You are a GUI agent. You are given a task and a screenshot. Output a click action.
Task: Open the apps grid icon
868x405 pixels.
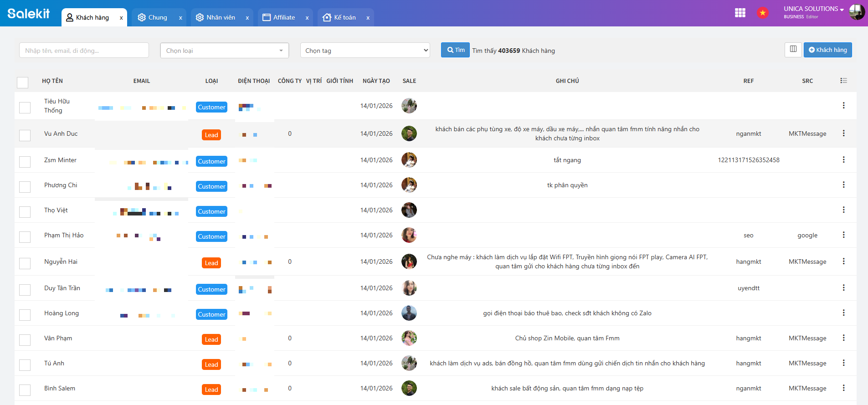pyautogui.click(x=740, y=13)
